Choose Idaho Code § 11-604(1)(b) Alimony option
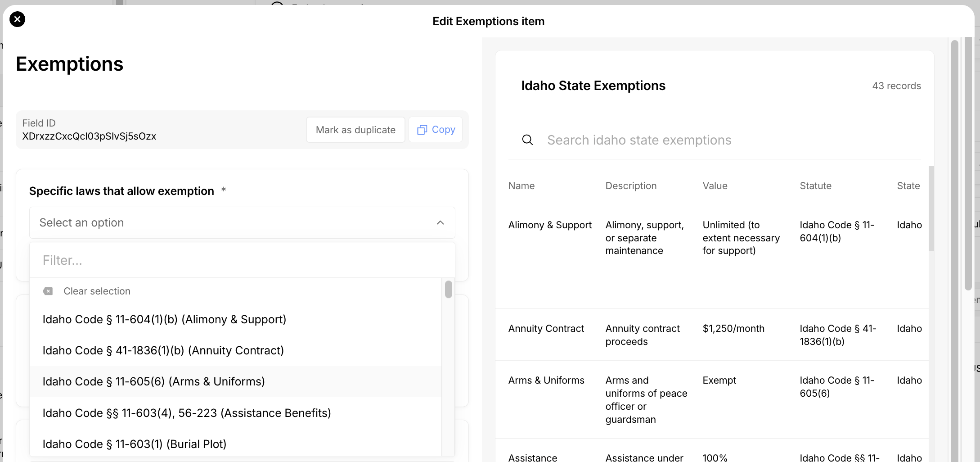The width and height of the screenshot is (980, 462). tap(164, 319)
